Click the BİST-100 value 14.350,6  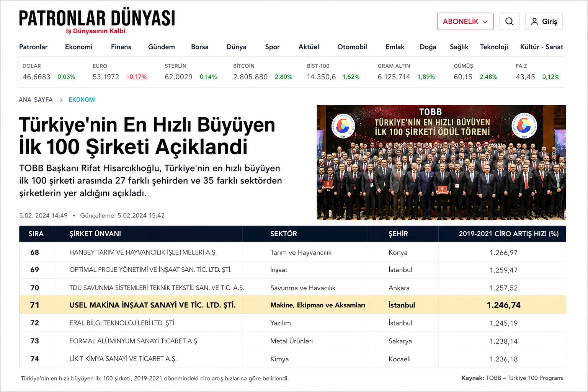click(x=321, y=77)
